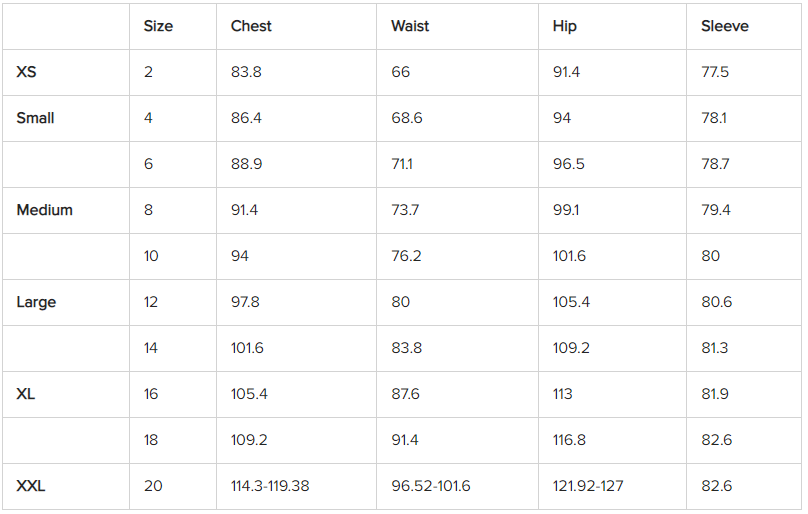Image resolution: width=808 pixels, height=514 pixels.
Task: Select the XXL row label
Action: 31,487
